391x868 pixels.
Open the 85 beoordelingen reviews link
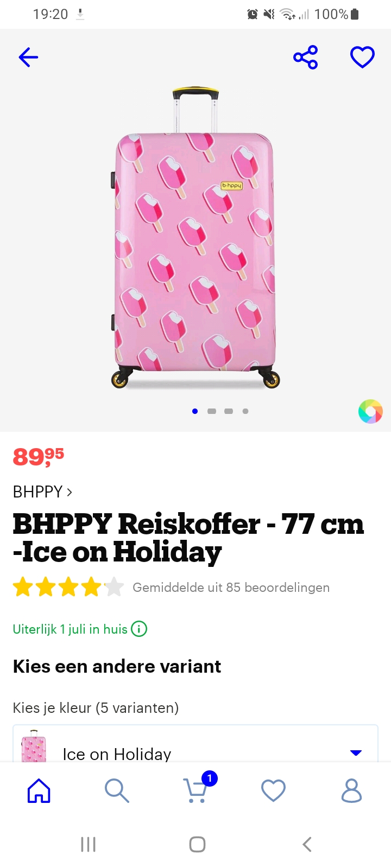coord(231,588)
